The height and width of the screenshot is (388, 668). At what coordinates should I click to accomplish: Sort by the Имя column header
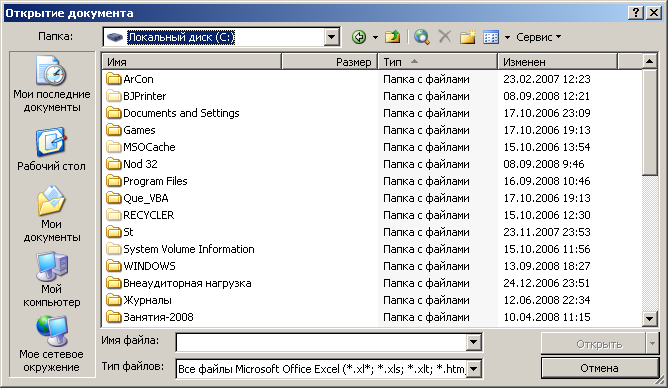pos(192,62)
